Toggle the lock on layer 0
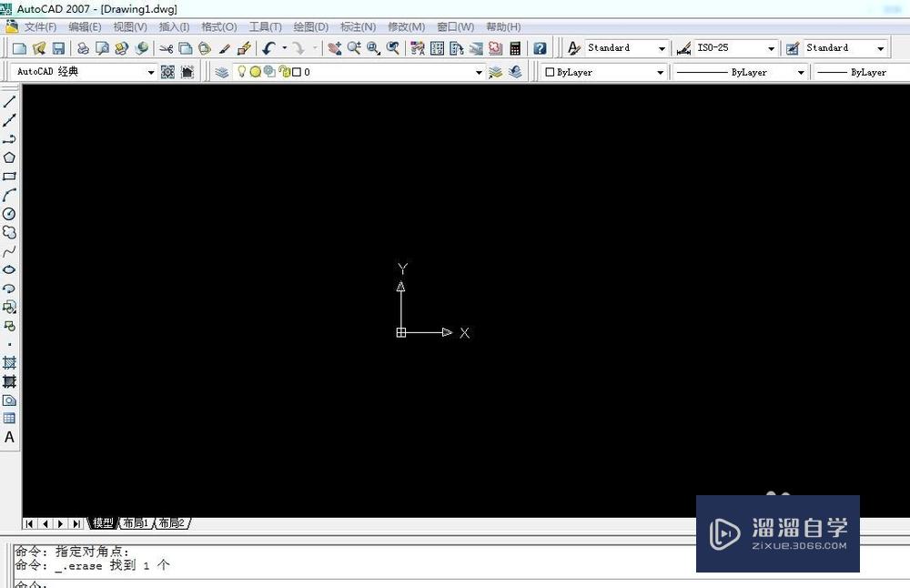Viewport: 910px width, 588px height. [284, 71]
